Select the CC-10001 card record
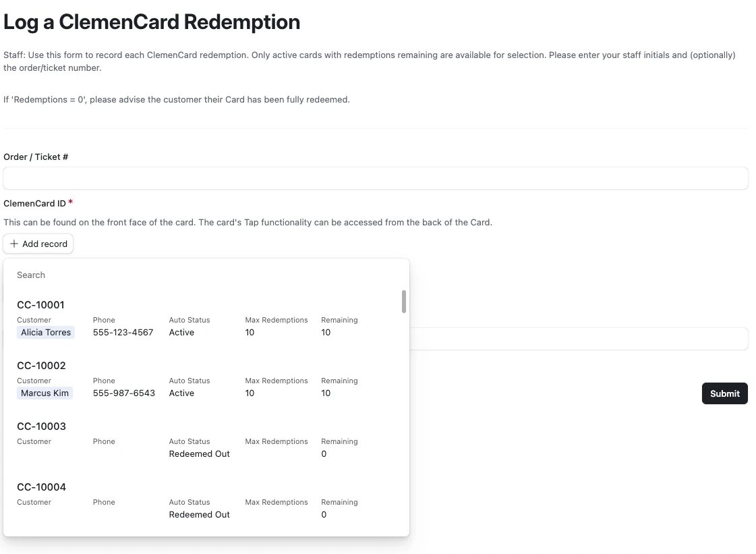 coord(40,305)
